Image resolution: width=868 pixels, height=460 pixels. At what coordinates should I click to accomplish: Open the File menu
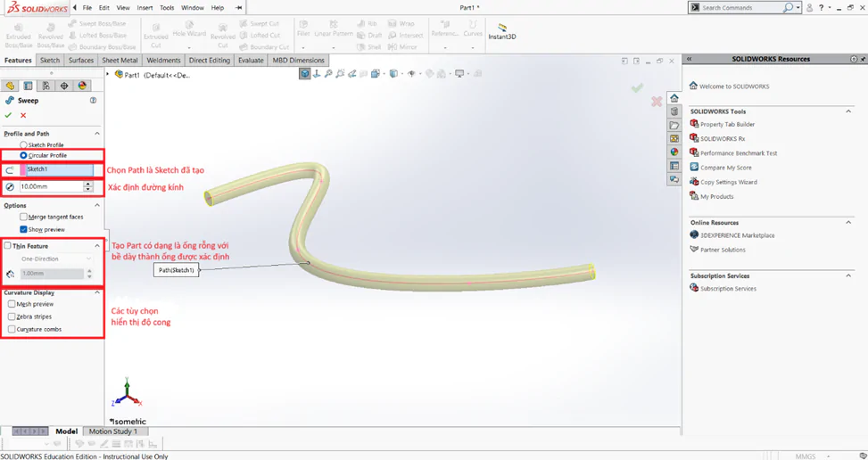click(x=87, y=8)
